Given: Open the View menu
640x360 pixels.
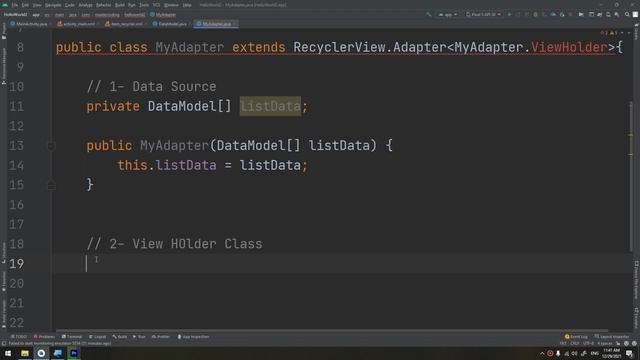Looking at the screenshot, I should 37,5.
